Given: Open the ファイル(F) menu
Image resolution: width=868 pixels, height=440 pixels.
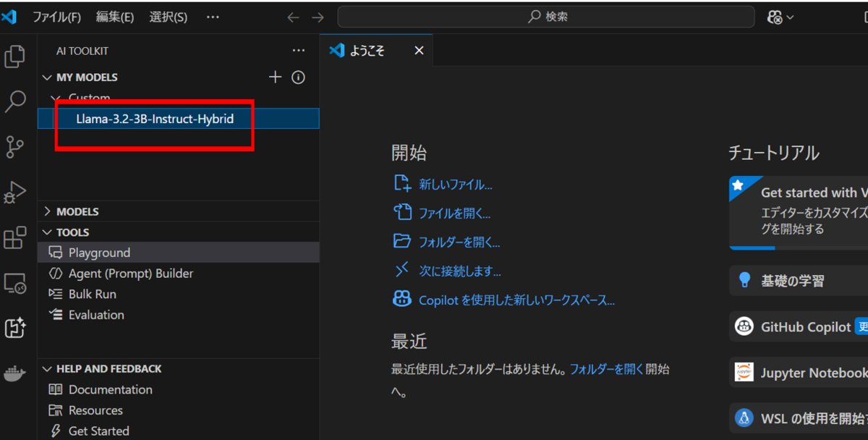Looking at the screenshot, I should (x=56, y=17).
